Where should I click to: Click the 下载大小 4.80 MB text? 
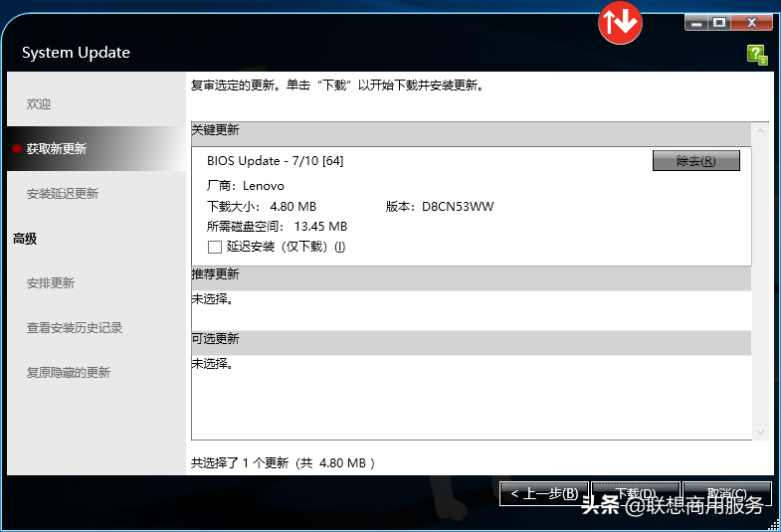click(262, 206)
